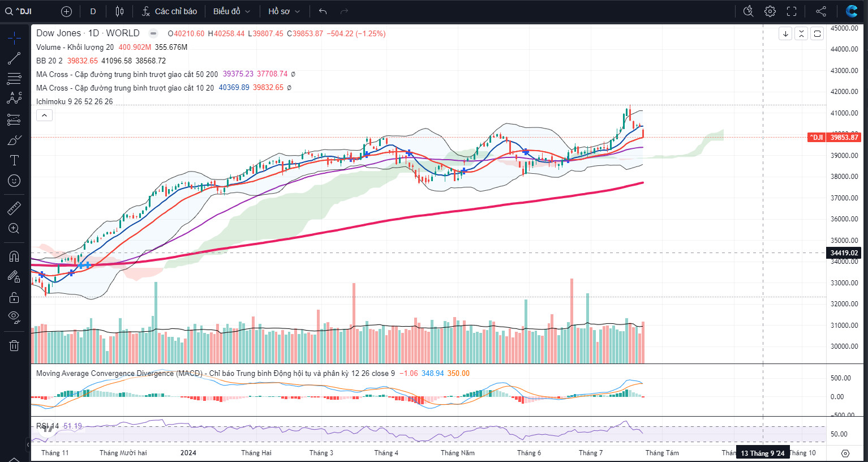The image size is (868, 462).
Task: Select MA Cross 50 200 indicator legend
Action: [127, 74]
